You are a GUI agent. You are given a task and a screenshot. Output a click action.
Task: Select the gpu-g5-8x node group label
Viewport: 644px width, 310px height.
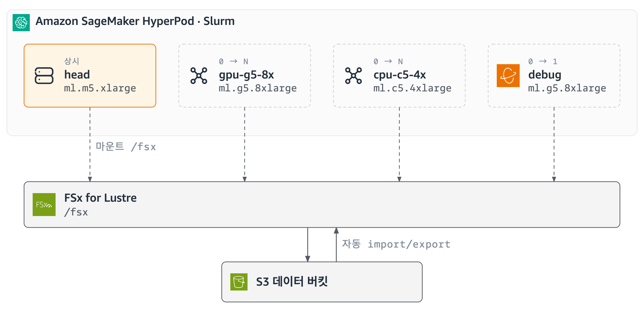(x=246, y=75)
